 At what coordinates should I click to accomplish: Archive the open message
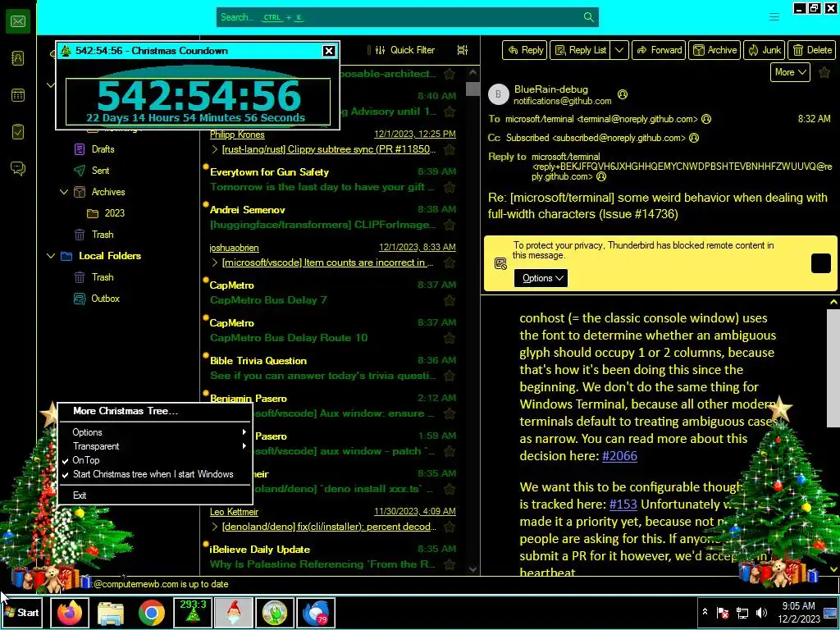coord(714,50)
